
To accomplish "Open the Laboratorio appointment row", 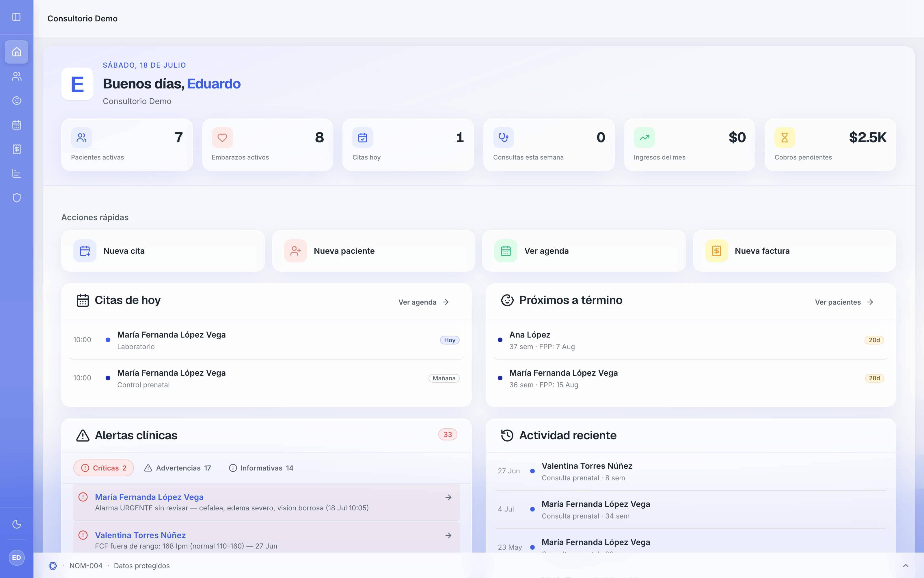I will 266,340.
